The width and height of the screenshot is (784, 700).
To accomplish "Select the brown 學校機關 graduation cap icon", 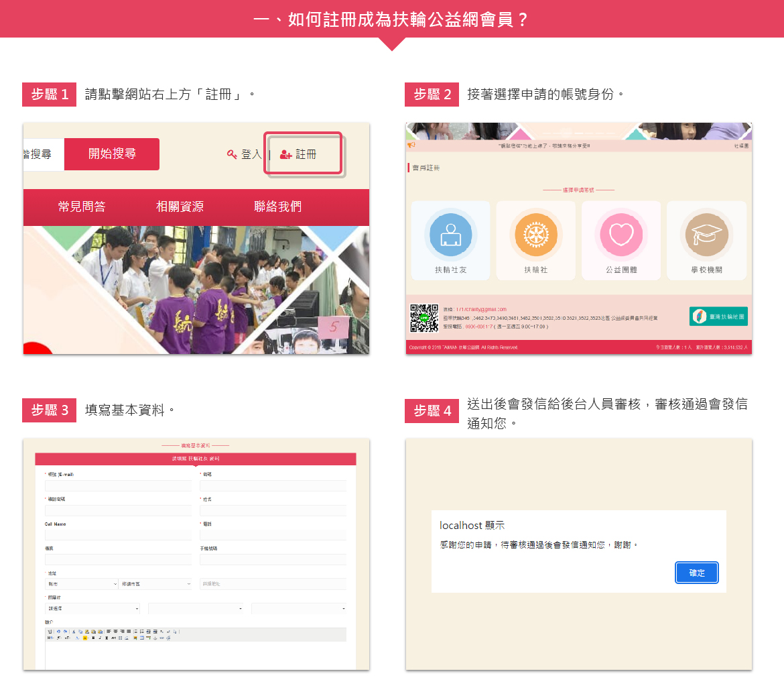I will click(x=706, y=235).
